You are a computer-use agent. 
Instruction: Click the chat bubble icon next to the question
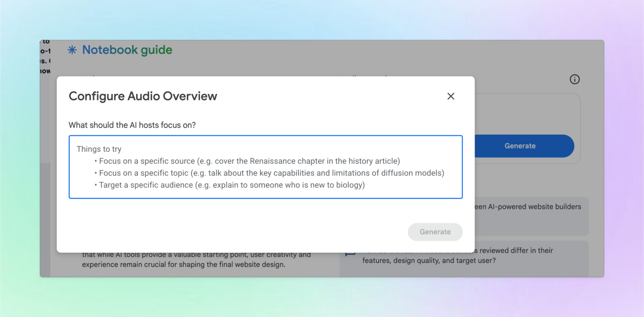pos(350,253)
